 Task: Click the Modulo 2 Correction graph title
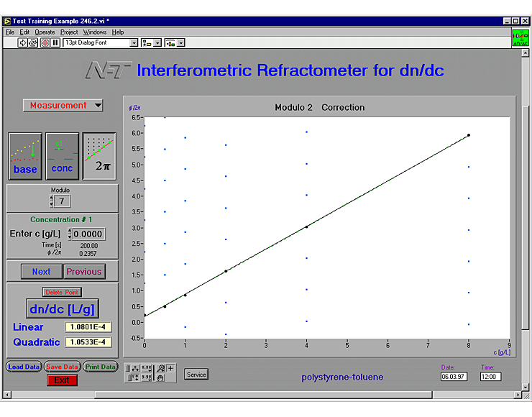320,107
